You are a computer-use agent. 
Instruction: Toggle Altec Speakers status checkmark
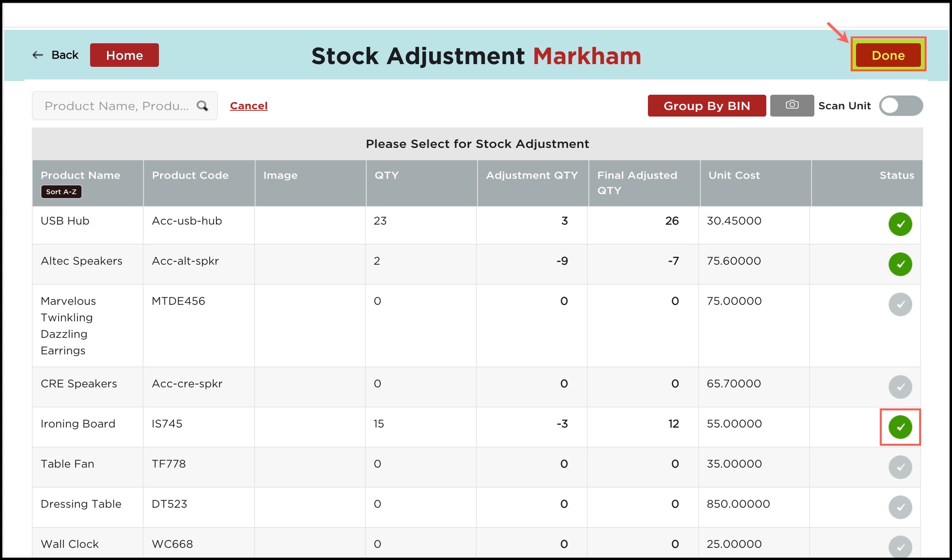tap(900, 264)
